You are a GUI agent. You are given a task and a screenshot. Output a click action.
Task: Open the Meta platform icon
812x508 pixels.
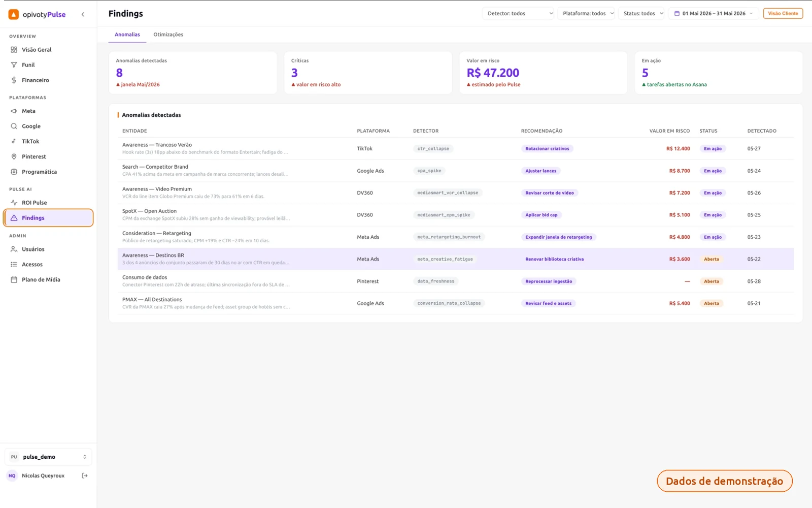(14, 111)
